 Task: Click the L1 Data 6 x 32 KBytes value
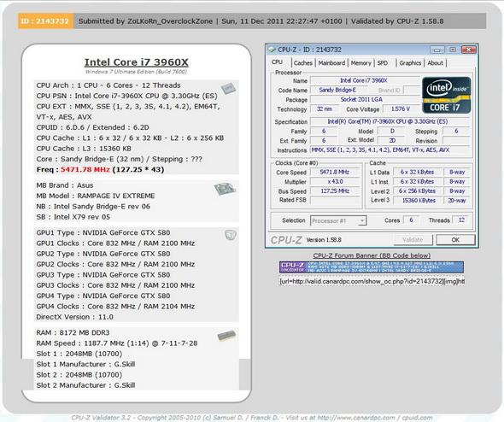417,172
